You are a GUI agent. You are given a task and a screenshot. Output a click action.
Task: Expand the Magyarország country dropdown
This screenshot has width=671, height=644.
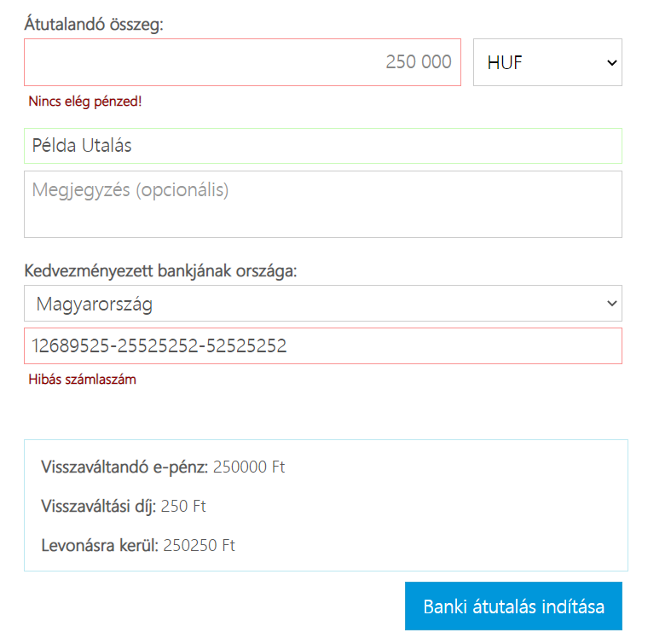pyautogui.click(x=323, y=303)
